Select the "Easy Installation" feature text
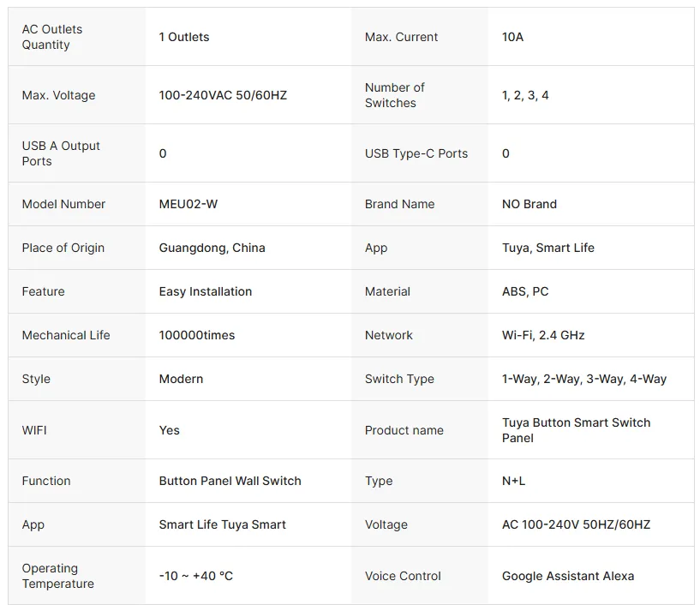This screenshot has height=605, width=700. point(206,291)
